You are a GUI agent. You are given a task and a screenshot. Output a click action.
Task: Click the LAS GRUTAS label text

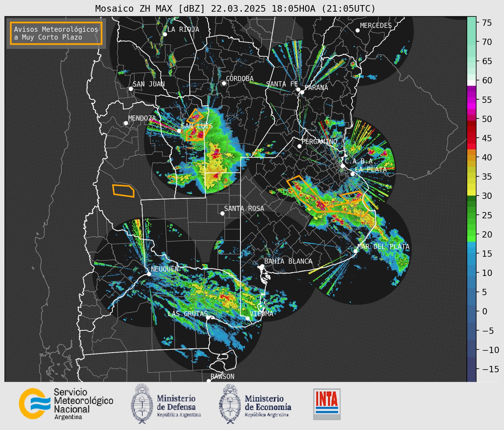click(188, 313)
